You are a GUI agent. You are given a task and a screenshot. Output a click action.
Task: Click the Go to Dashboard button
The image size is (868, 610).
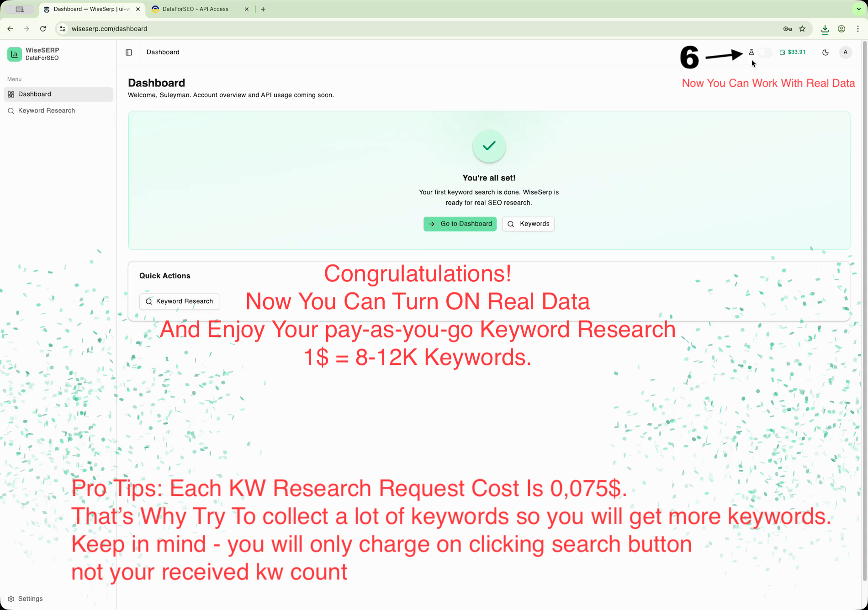pyautogui.click(x=460, y=224)
